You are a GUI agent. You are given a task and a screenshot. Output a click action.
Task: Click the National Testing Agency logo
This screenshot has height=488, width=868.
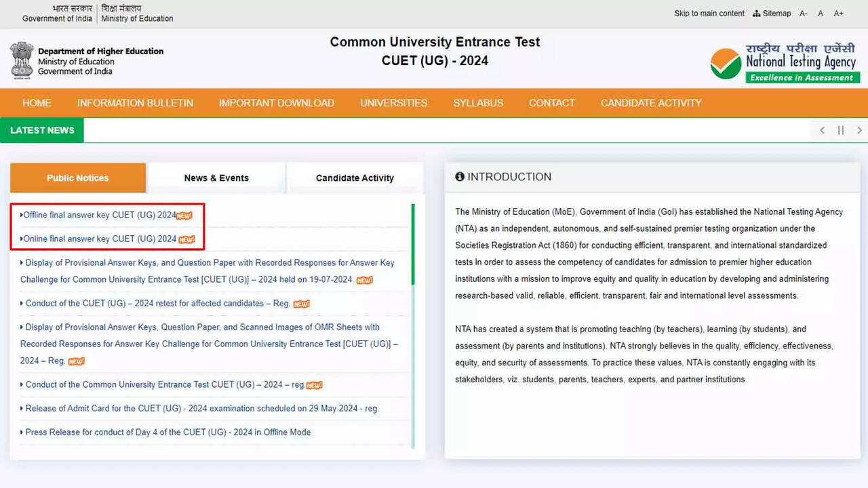[783, 64]
